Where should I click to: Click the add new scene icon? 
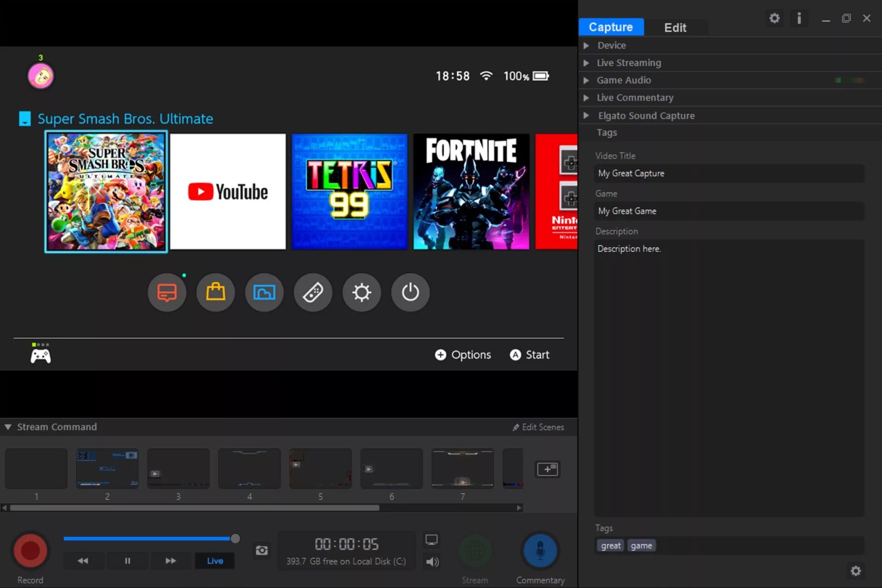[x=548, y=469]
